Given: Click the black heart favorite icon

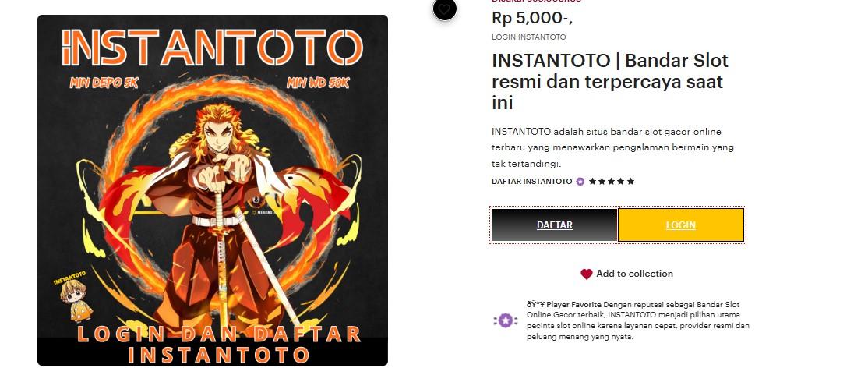Looking at the screenshot, I should coord(444,9).
